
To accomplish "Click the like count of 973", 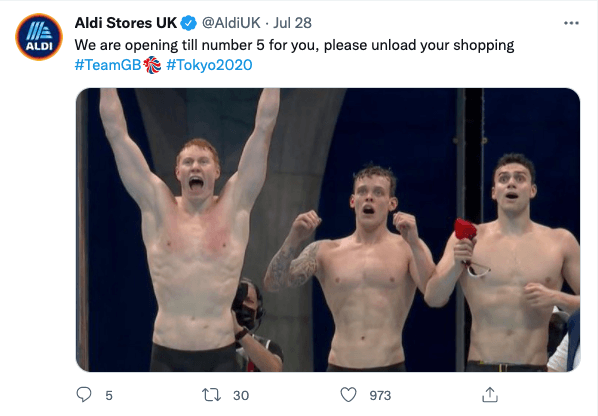I will [x=380, y=396].
